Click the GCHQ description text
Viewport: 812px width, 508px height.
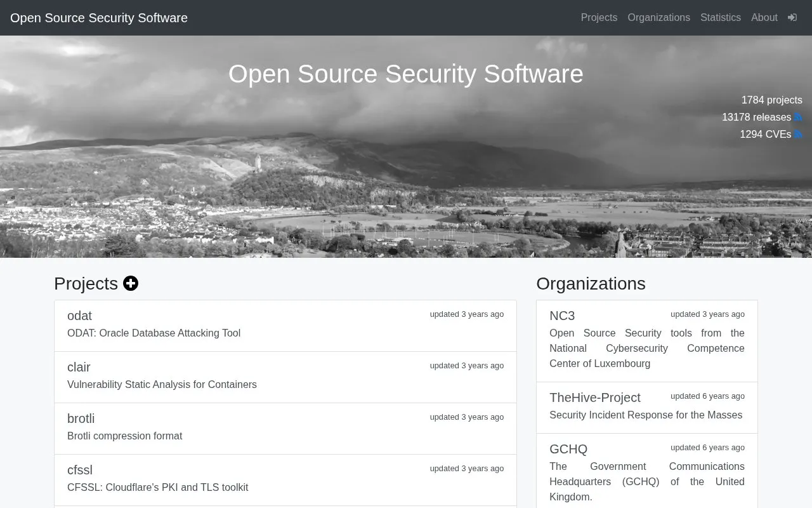pyautogui.click(x=647, y=482)
